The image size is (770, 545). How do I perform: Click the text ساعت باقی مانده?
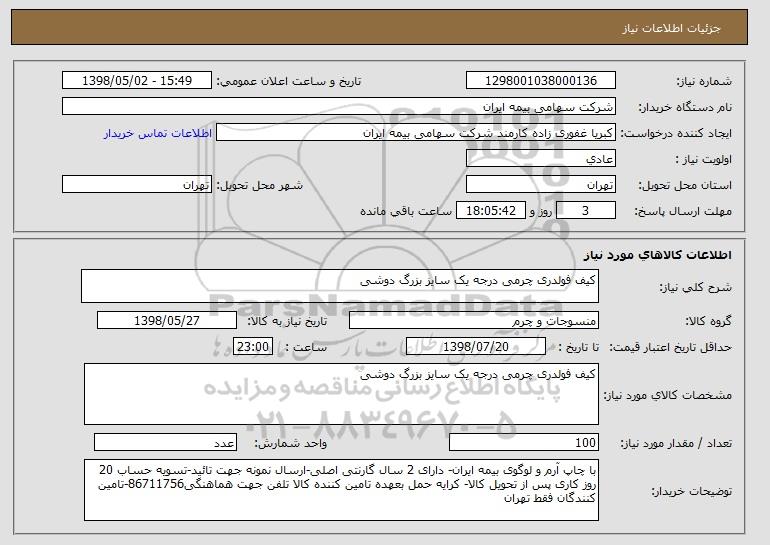coord(406,212)
